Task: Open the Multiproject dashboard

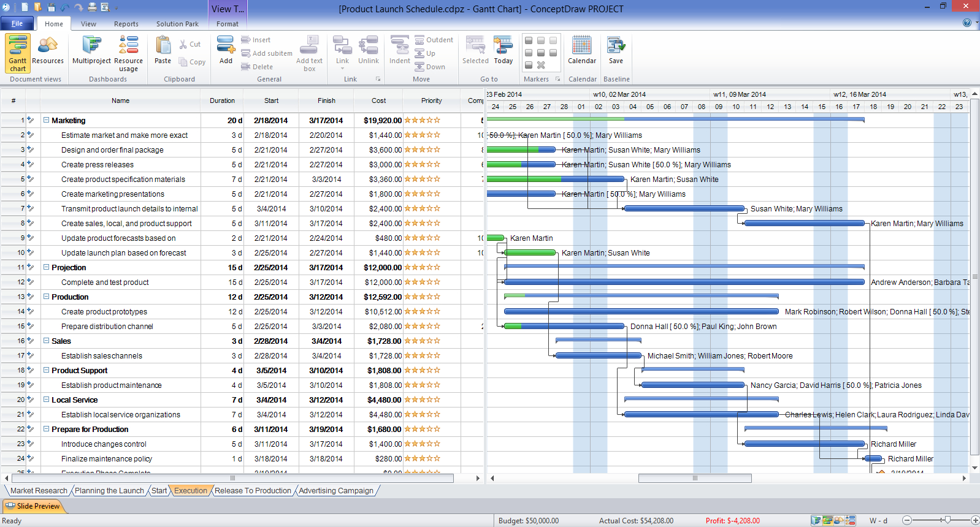Action: pyautogui.click(x=91, y=50)
